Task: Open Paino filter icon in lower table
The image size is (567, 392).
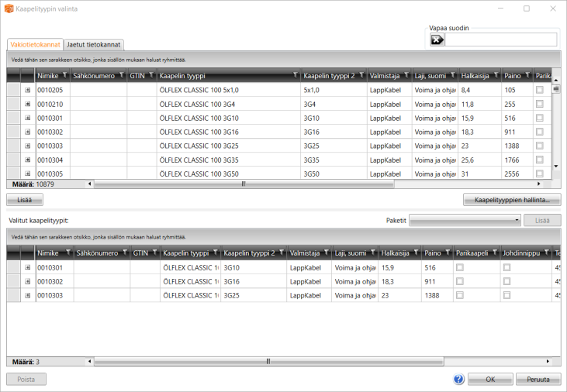Action: pyautogui.click(x=448, y=253)
